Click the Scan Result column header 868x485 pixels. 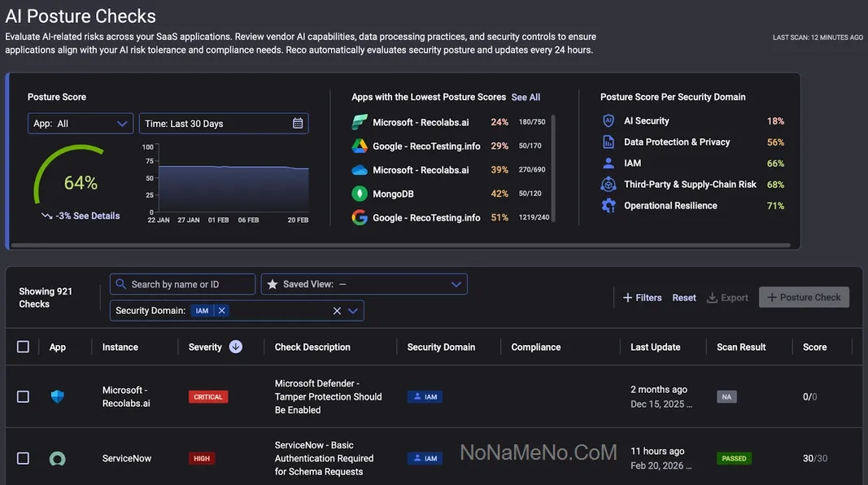pos(741,347)
